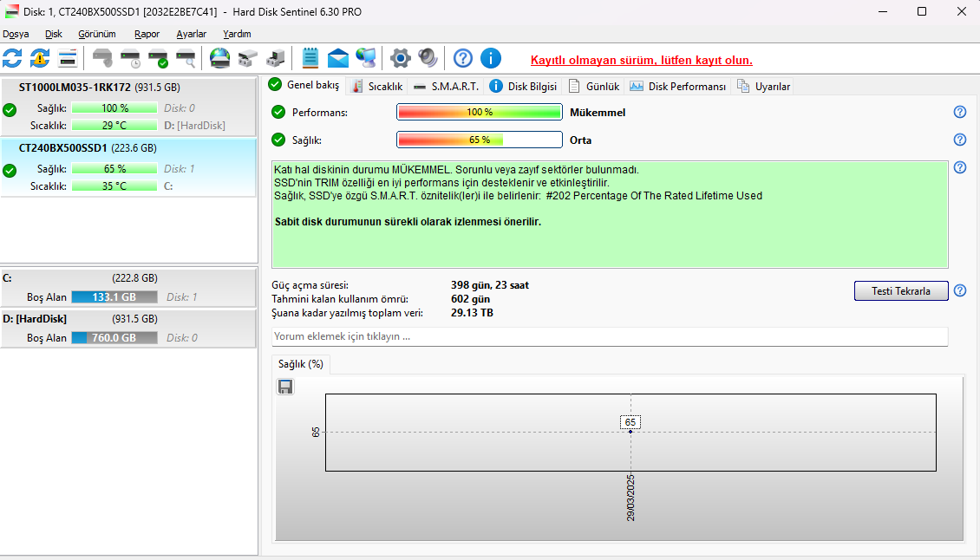Viewport: 980px width, 560px height.
Task: Click the Performans 100 % gradient bar
Action: [x=480, y=112]
